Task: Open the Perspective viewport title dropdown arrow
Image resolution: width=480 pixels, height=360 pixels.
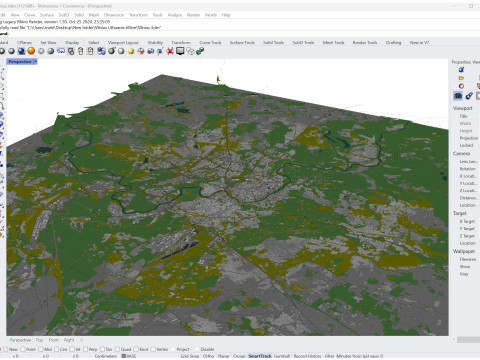Action: [x=35, y=62]
